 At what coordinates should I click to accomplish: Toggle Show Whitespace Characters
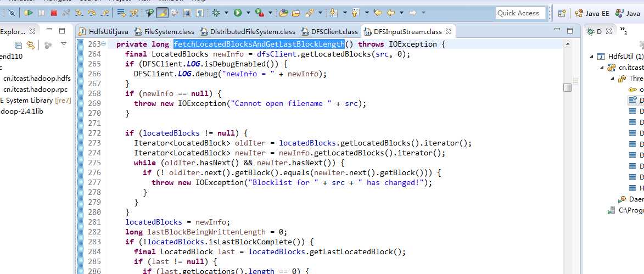[199, 13]
